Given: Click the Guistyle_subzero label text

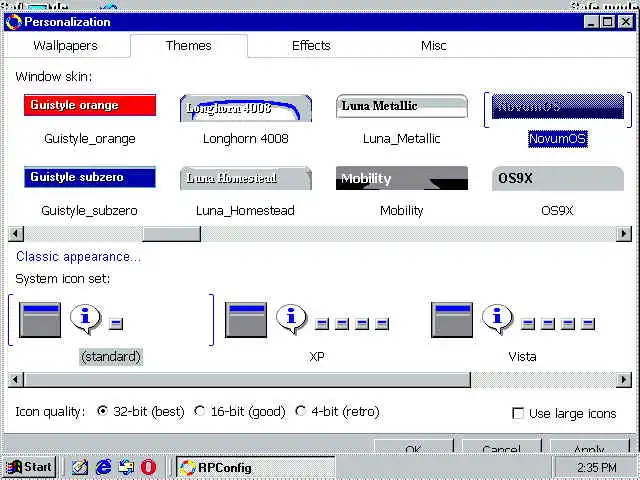Looking at the screenshot, I should [x=89, y=211].
